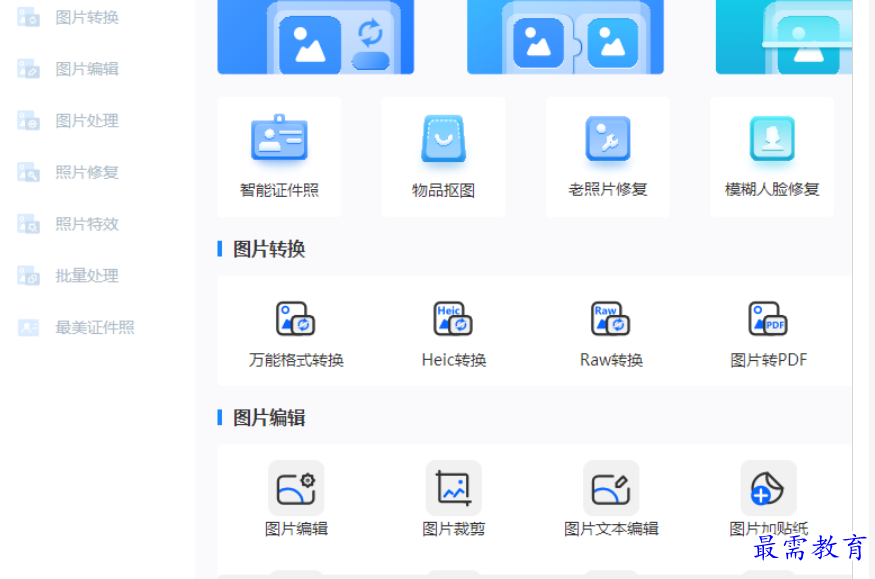This screenshot has width=875, height=579.
Task: Click the banner with image refresh arrows
Action: pos(315,37)
